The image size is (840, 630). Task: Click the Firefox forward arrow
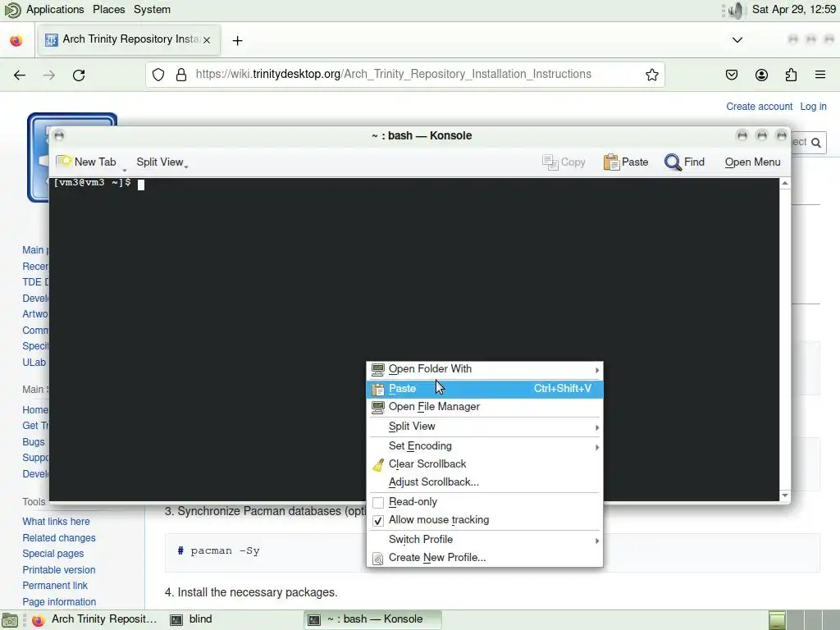(x=48, y=75)
